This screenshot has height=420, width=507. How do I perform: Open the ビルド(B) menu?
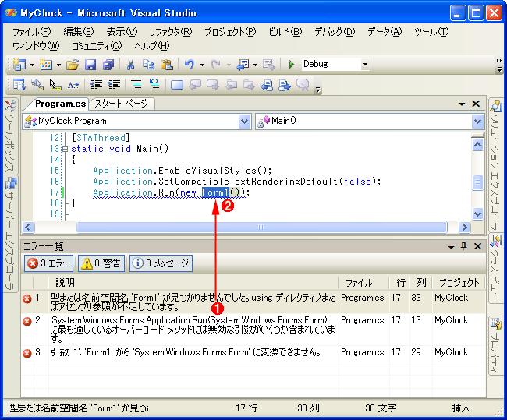click(x=285, y=32)
